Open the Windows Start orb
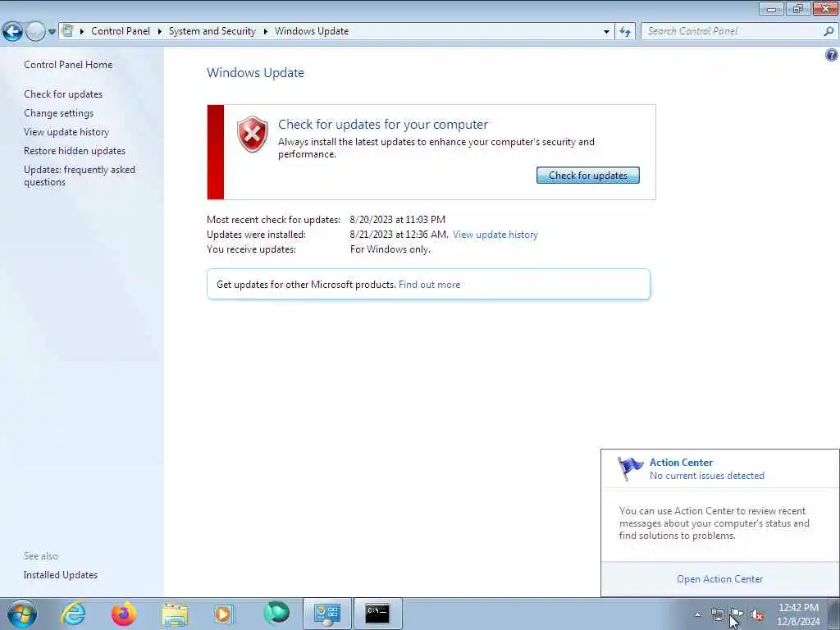 pyautogui.click(x=22, y=614)
